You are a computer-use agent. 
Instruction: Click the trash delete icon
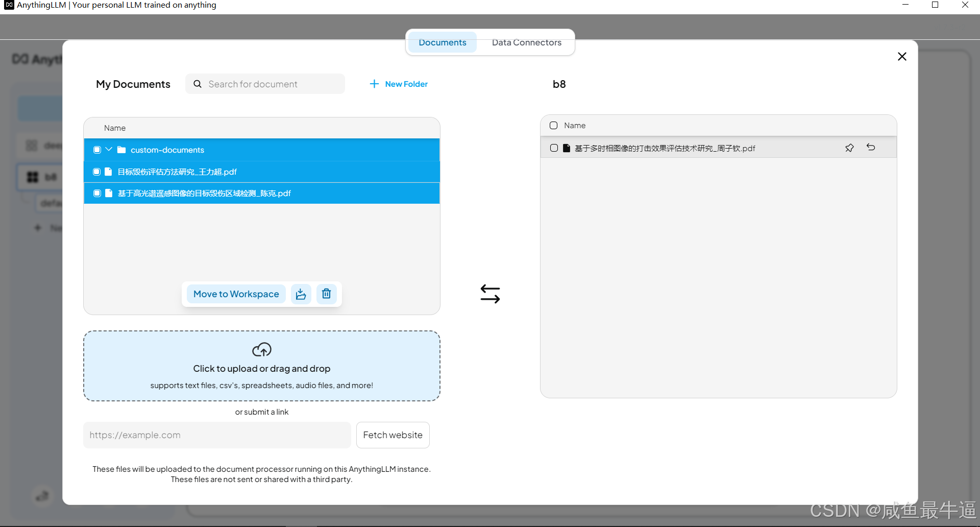coord(327,294)
